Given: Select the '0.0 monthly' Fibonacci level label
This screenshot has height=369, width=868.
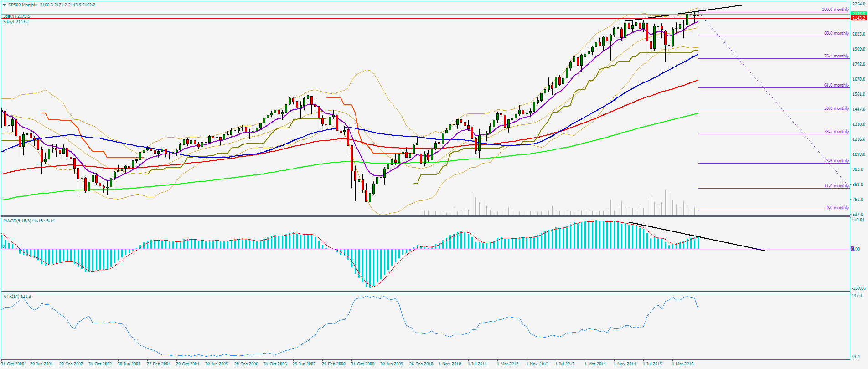Looking at the screenshot, I should coord(837,208).
